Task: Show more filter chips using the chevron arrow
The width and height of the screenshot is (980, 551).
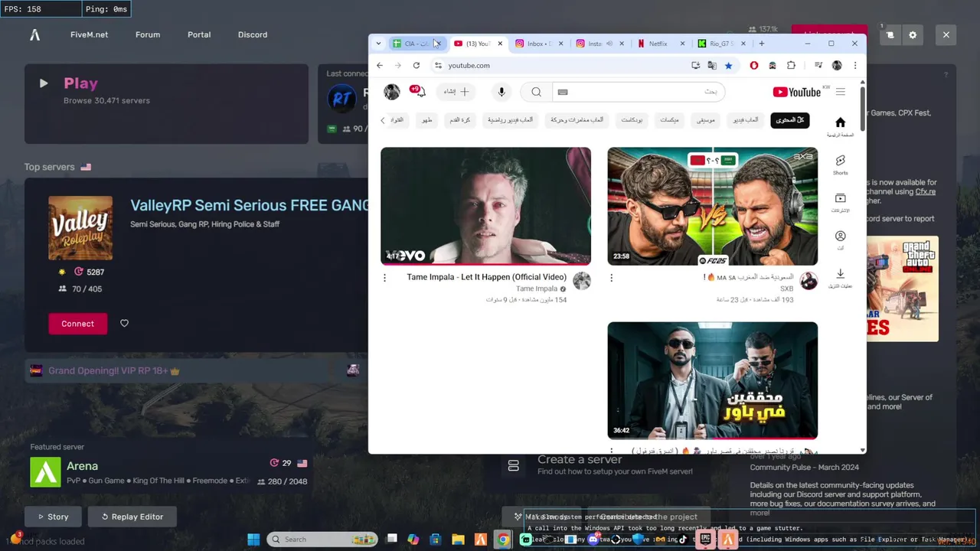Action: click(x=383, y=120)
